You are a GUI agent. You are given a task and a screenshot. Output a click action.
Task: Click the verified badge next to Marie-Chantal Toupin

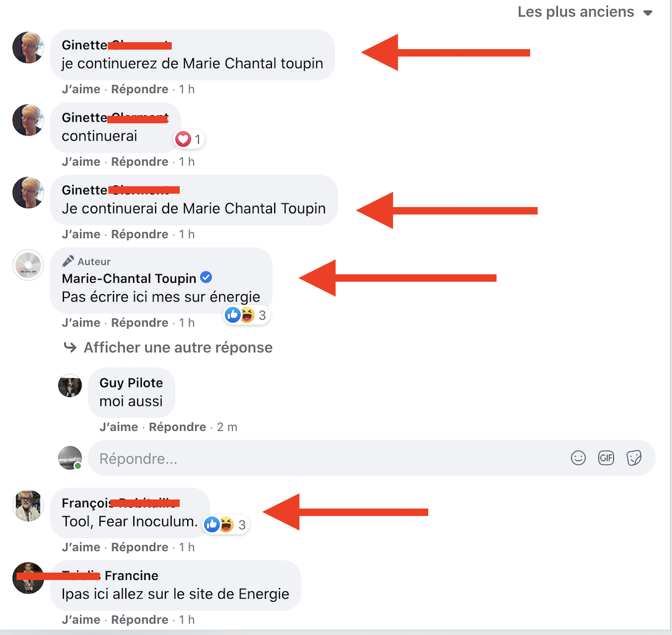tap(206, 277)
